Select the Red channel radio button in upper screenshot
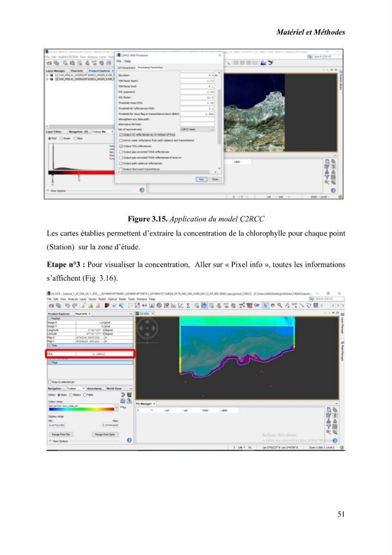 point(49,138)
